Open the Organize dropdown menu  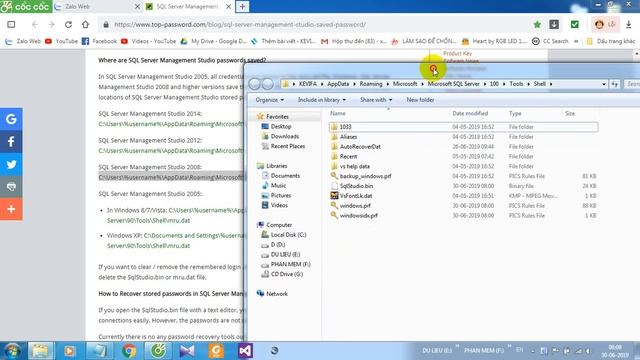(269, 100)
